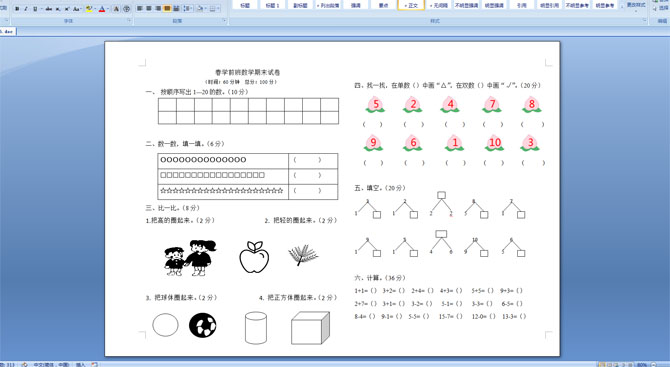Image resolution: width=670 pixels, height=367 pixels.
Task: Expand the borders dropdown arrow
Action: pyautogui.click(x=218, y=9)
